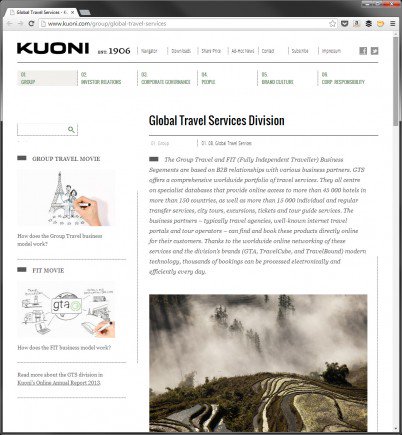402x435 pixels.
Task: Open the Downloads header link
Action: coord(181,51)
